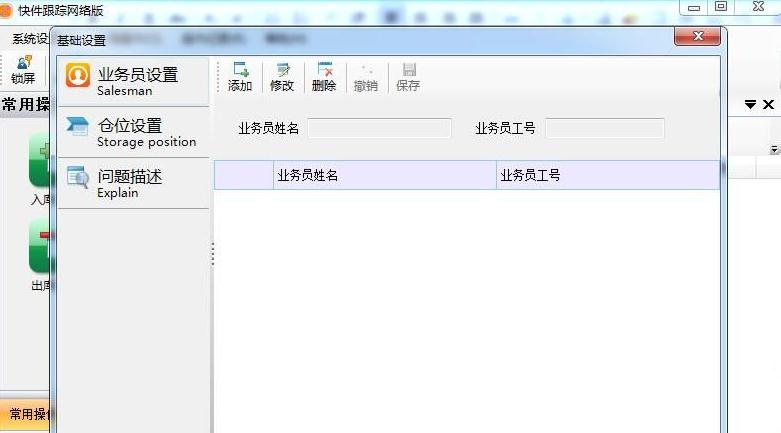The height and width of the screenshot is (433, 781).
Task: Click the orange Salesman user icon
Action: pos(78,75)
